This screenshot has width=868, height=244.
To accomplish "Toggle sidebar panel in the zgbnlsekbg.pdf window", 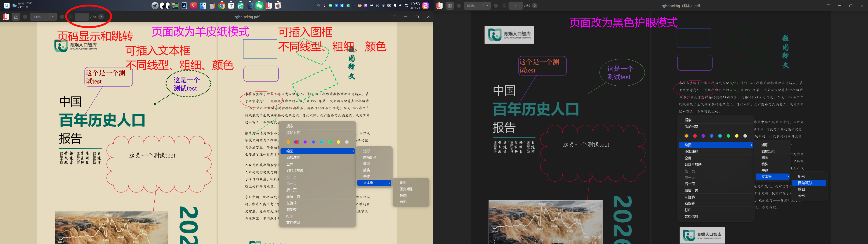I will point(16,17).
